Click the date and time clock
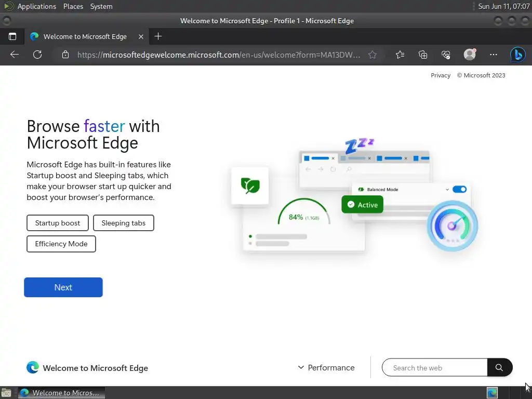The width and height of the screenshot is (532, 399). coord(503,6)
